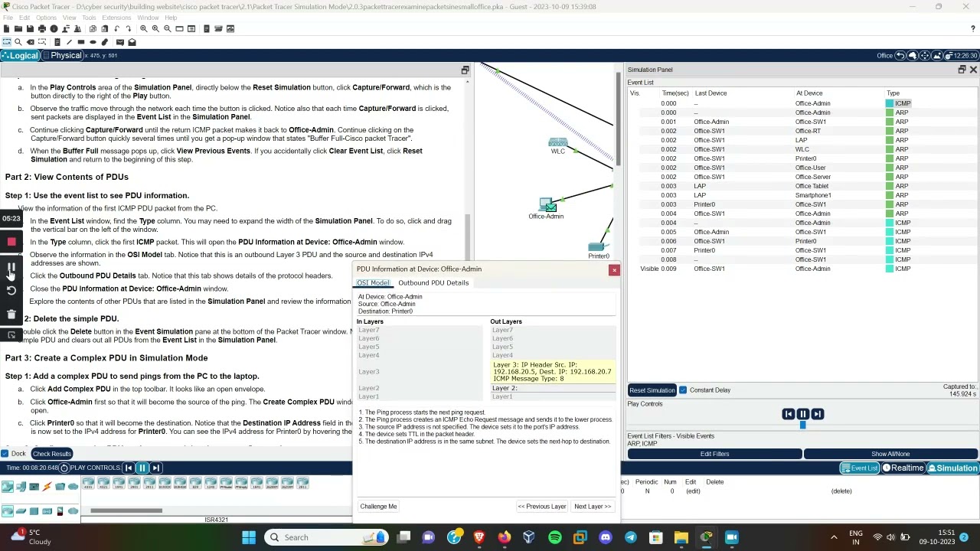Click the Add Complex PDU open envelope icon
Image resolution: width=980 pixels, height=551 pixels.
click(x=132, y=42)
